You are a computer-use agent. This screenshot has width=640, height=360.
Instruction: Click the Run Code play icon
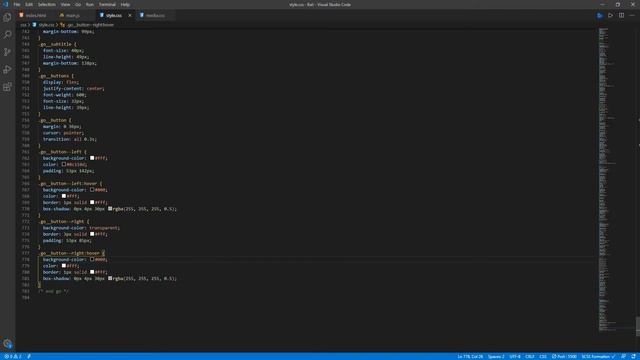coord(610,16)
